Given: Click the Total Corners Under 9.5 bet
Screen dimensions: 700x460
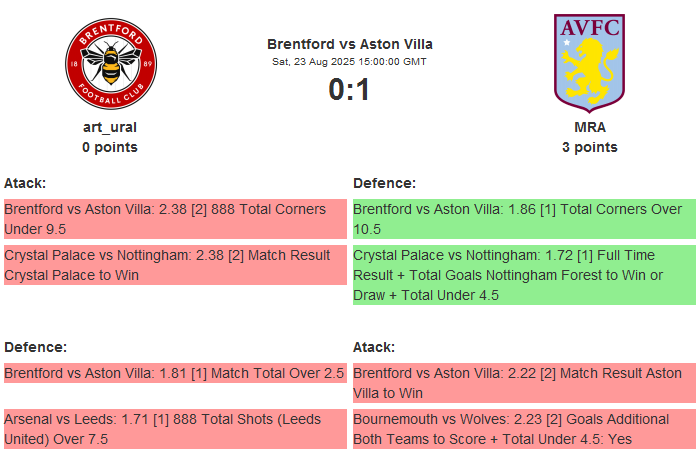Looking at the screenshot, I should tap(174, 219).
